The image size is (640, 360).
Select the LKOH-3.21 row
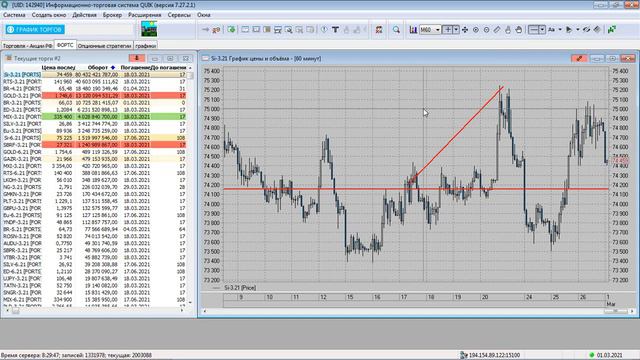(x=95, y=180)
